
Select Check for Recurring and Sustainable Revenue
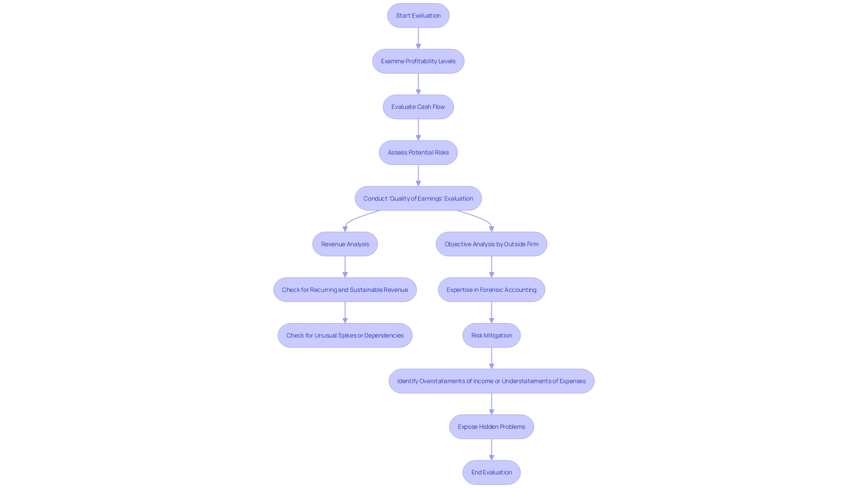[345, 289]
